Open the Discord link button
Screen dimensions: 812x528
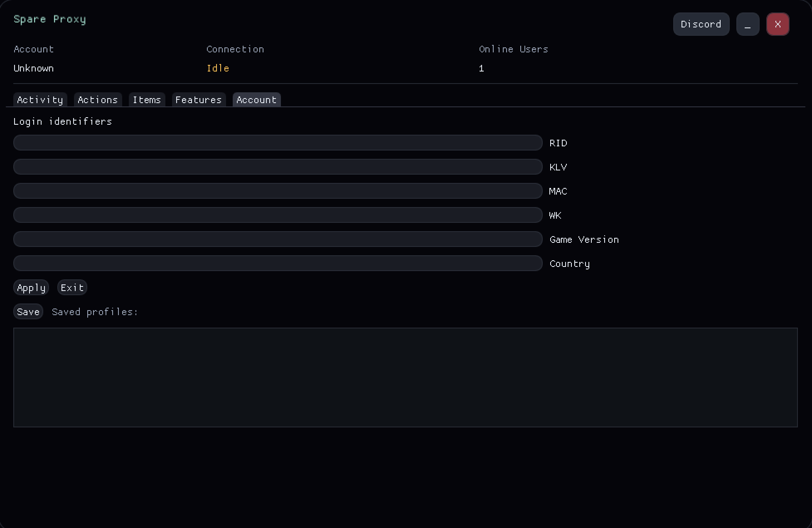coord(701,24)
